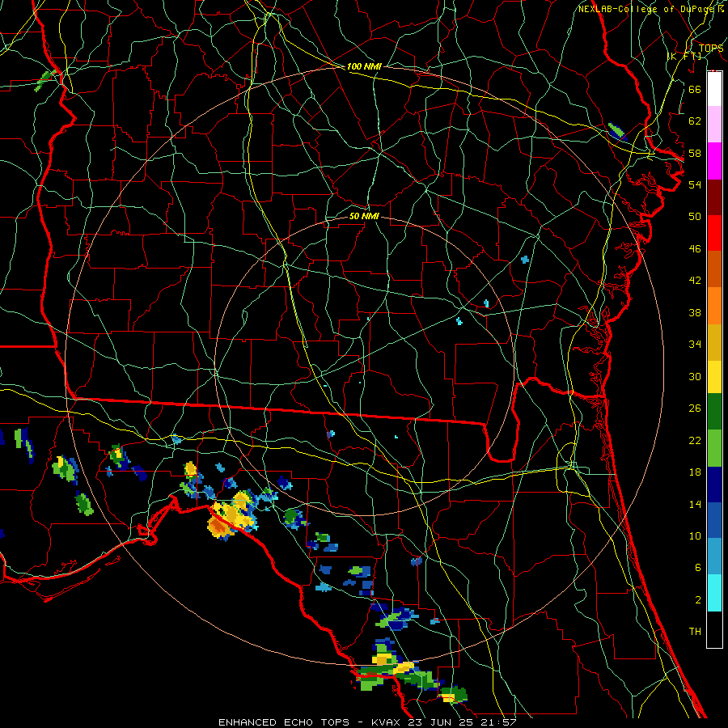This screenshot has width=728, height=728.
Task: Click the legend value 54
Action: (x=695, y=184)
